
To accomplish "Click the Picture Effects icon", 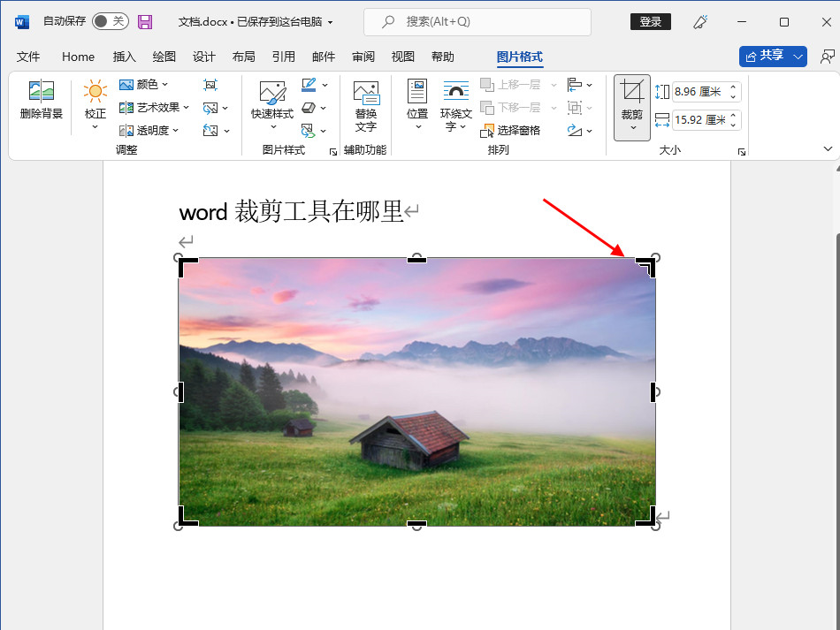I will coord(309,108).
